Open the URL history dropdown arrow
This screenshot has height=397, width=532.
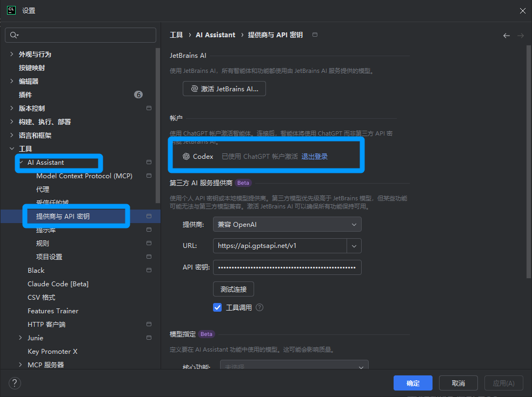pos(354,246)
